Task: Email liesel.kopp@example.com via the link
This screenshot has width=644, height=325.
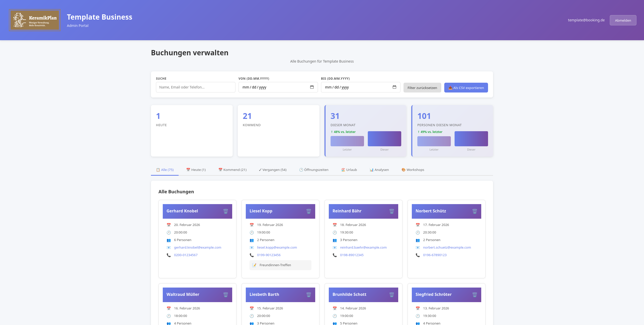Action: coord(277,247)
